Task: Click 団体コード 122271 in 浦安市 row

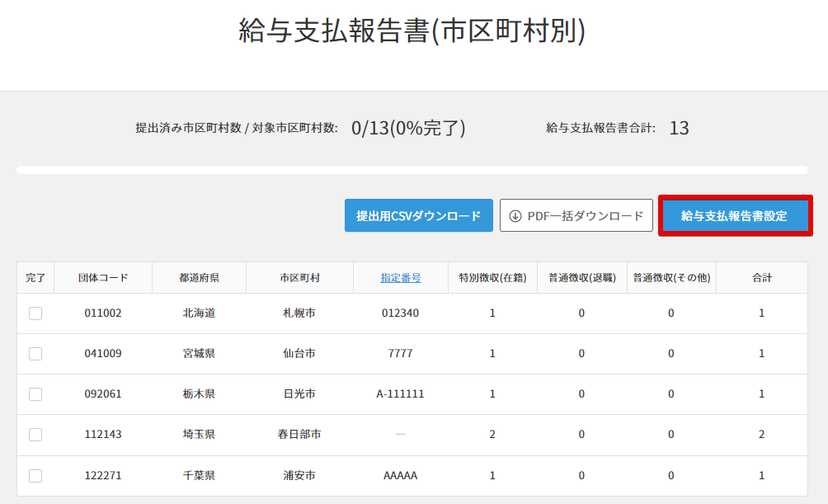Action: point(103,476)
